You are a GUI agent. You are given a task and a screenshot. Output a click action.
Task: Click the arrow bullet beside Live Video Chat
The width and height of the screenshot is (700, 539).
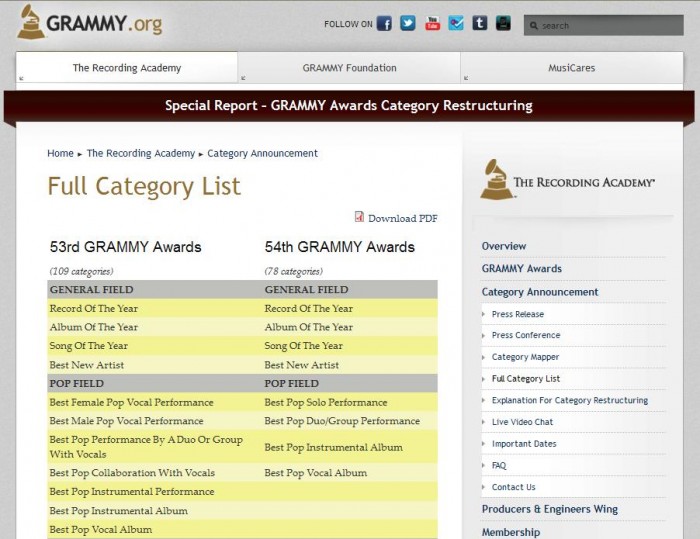(483, 422)
